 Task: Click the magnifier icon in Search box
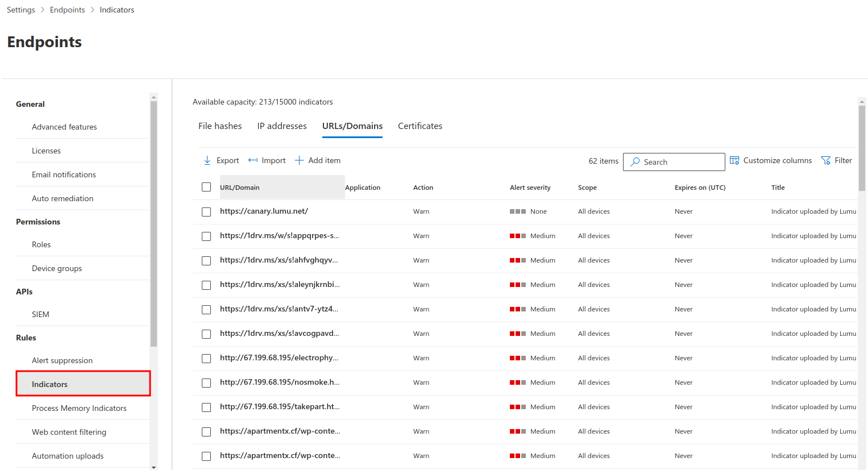pyautogui.click(x=635, y=162)
